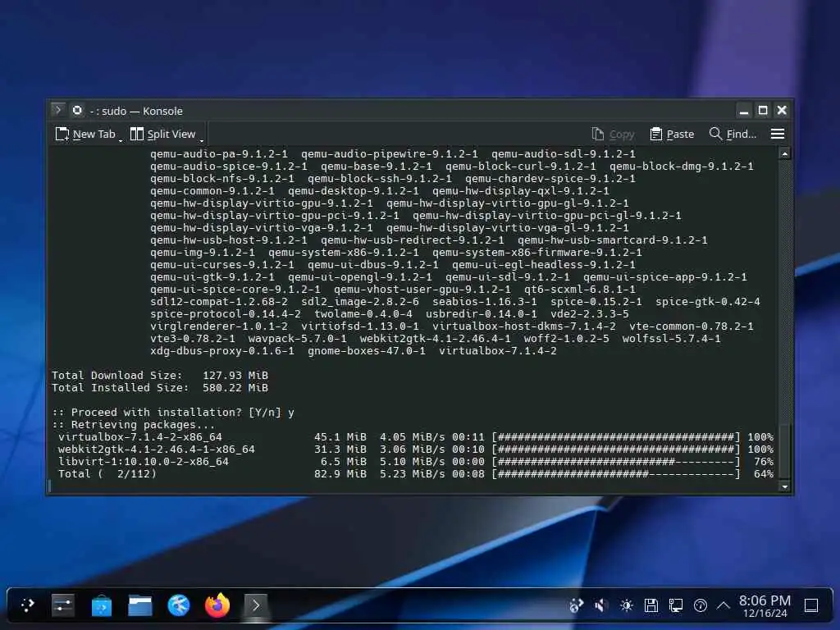Click the Konsole window title text
Screen dimensions: 840x630
136,111
